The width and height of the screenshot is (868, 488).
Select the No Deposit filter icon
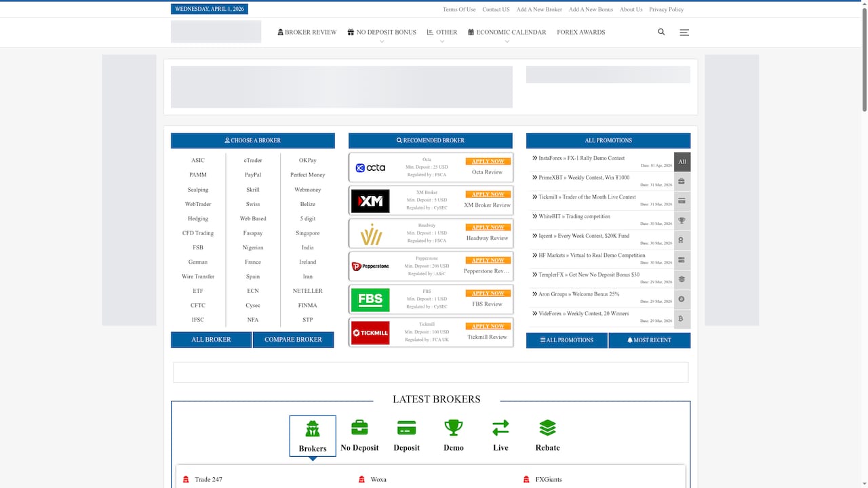coord(359,427)
